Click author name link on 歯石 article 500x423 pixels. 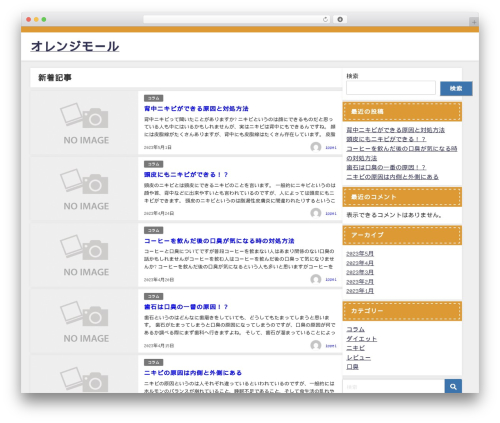pos(331,346)
